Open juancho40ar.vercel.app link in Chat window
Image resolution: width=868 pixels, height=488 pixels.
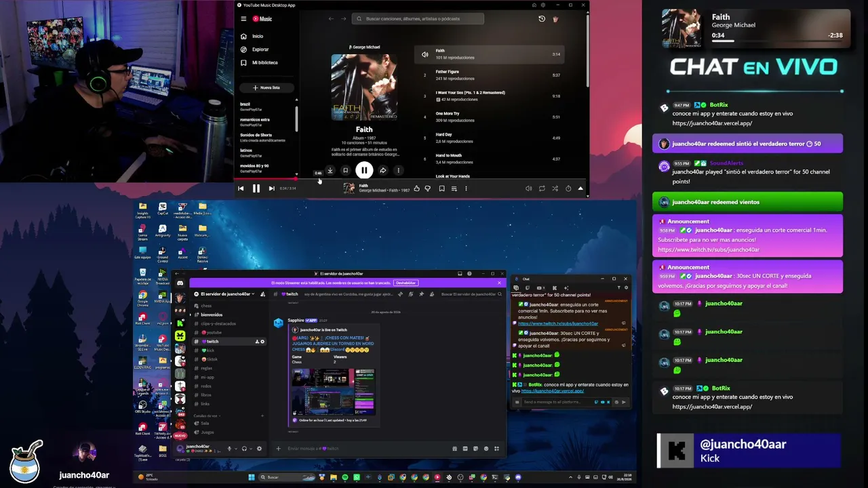click(552, 391)
